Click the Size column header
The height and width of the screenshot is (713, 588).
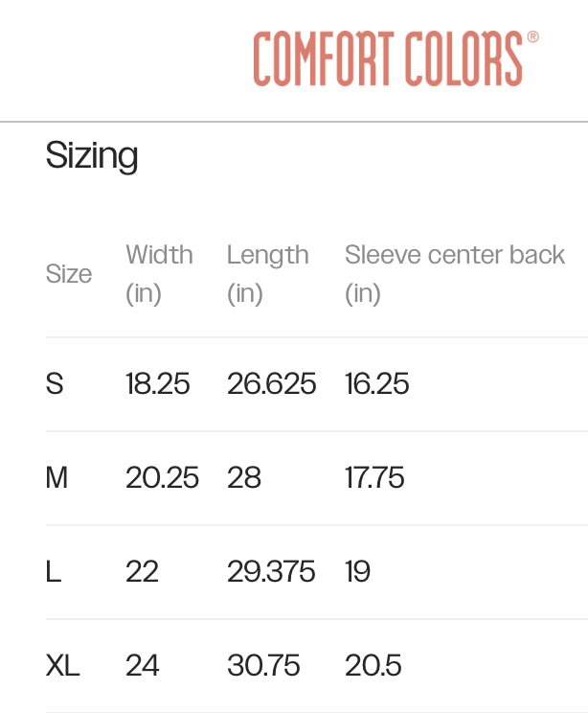click(x=69, y=274)
